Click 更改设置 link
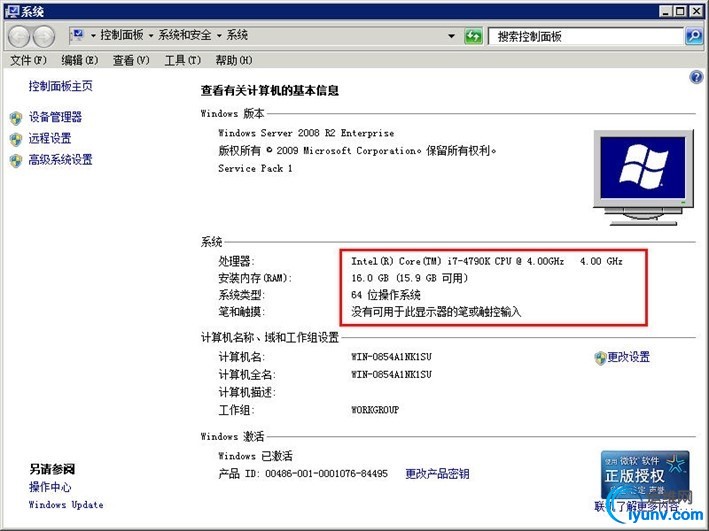 tap(629, 357)
